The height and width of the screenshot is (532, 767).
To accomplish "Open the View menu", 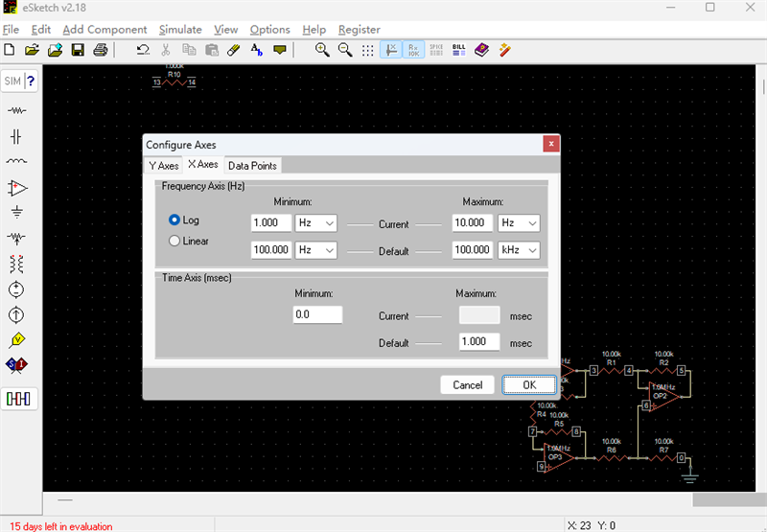I will coord(226,30).
